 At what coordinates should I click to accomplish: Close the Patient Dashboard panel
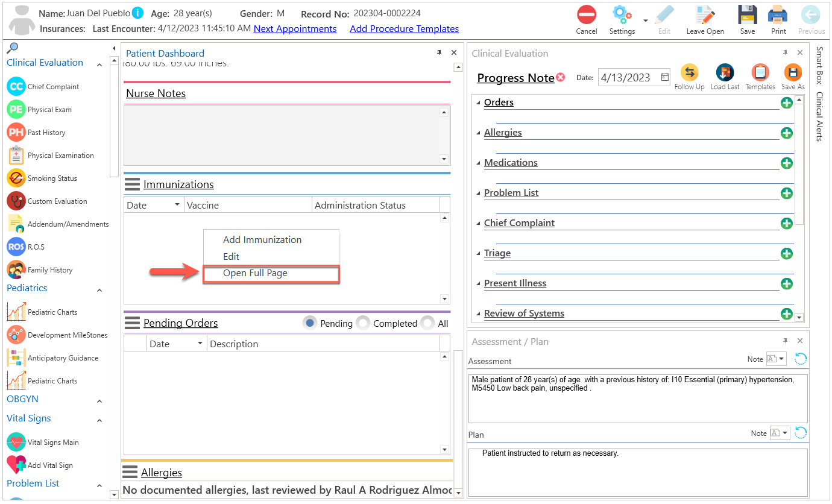pos(454,53)
